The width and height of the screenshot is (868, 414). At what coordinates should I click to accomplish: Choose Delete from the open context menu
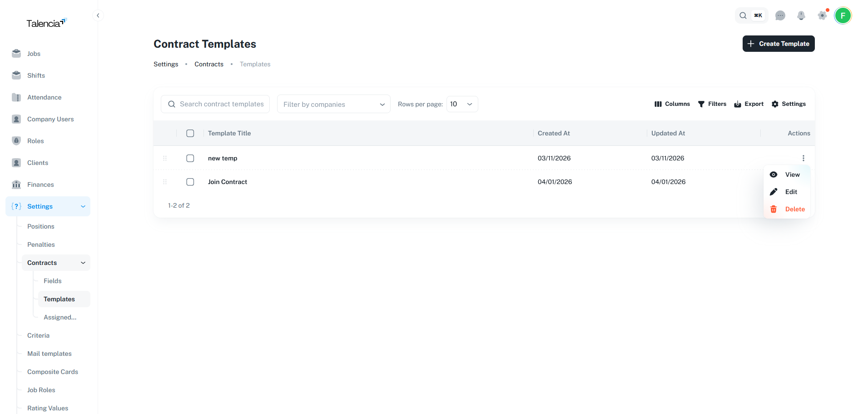(x=794, y=209)
